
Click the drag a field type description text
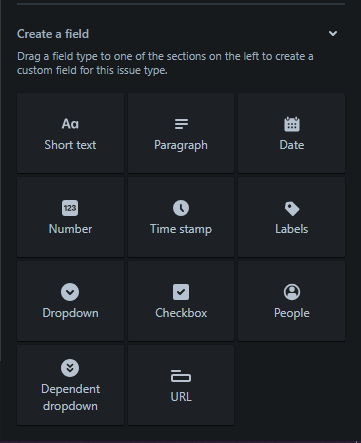tap(165, 63)
